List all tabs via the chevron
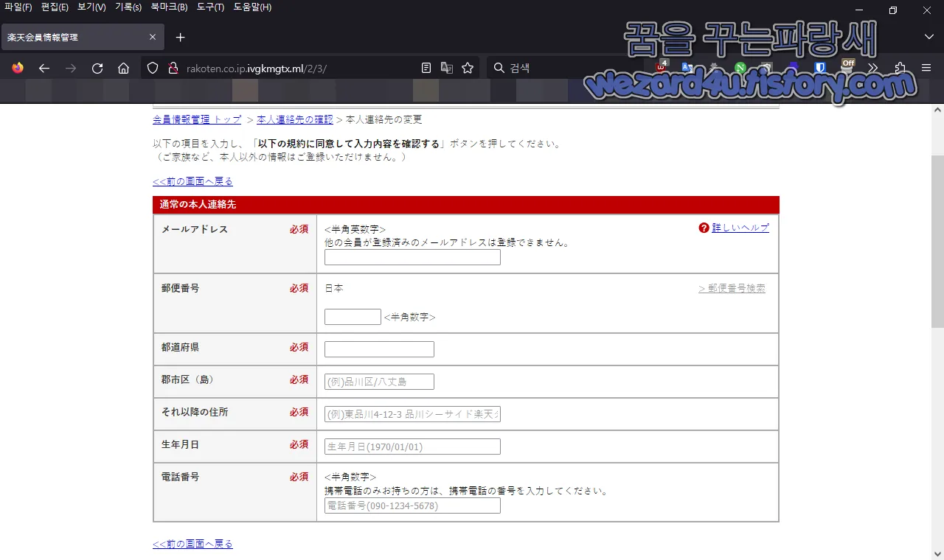Screen dimensions: 944x560 coord(929,37)
